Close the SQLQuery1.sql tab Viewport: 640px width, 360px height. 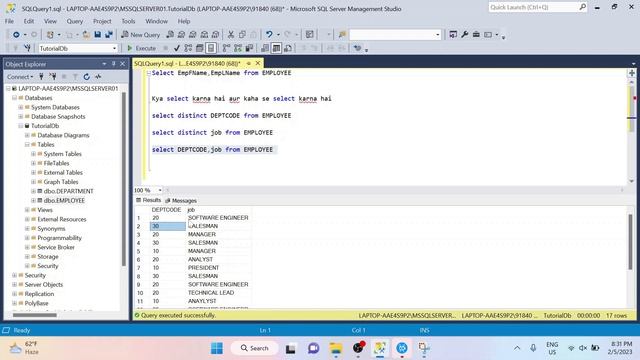(x=258, y=63)
